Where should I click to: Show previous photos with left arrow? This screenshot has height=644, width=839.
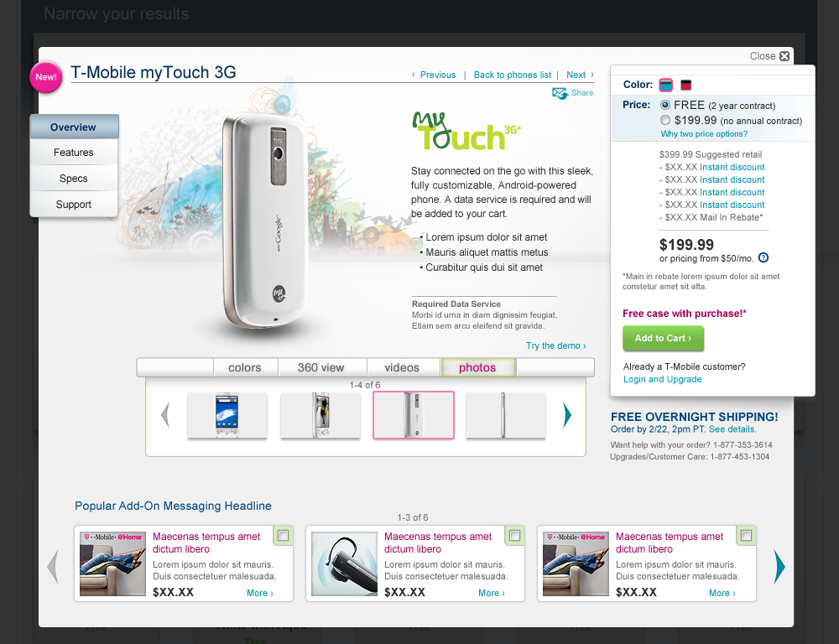(x=165, y=415)
